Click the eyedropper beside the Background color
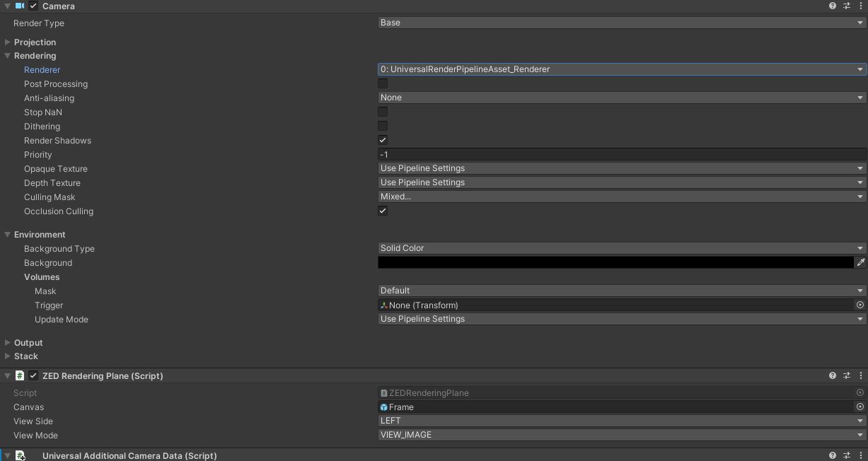This screenshot has width=868, height=461. point(862,262)
